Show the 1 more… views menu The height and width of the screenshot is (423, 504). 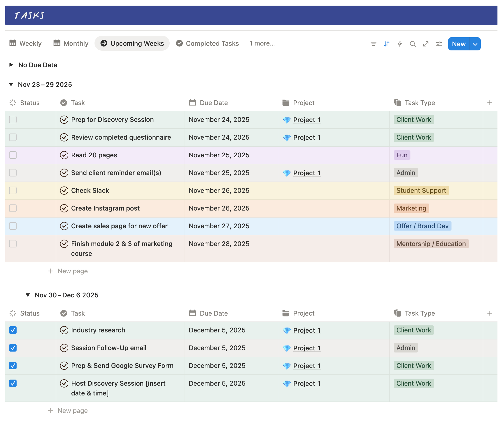(262, 43)
